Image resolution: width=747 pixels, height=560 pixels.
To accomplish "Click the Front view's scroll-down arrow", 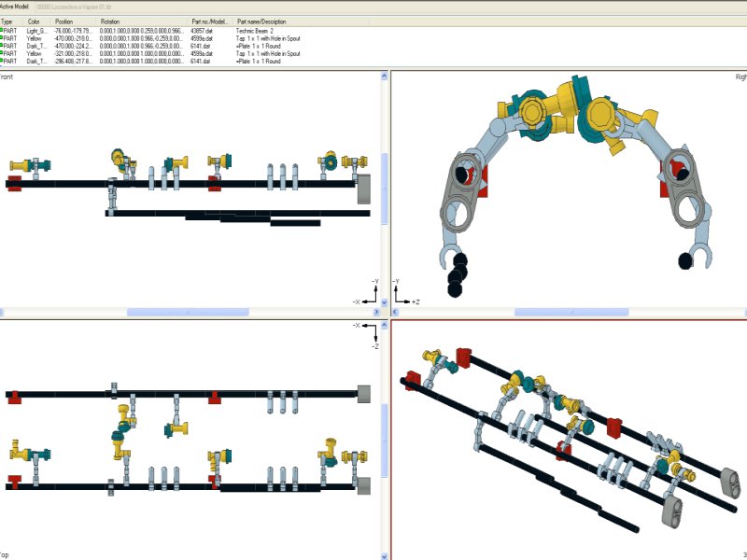I will point(385,301).
